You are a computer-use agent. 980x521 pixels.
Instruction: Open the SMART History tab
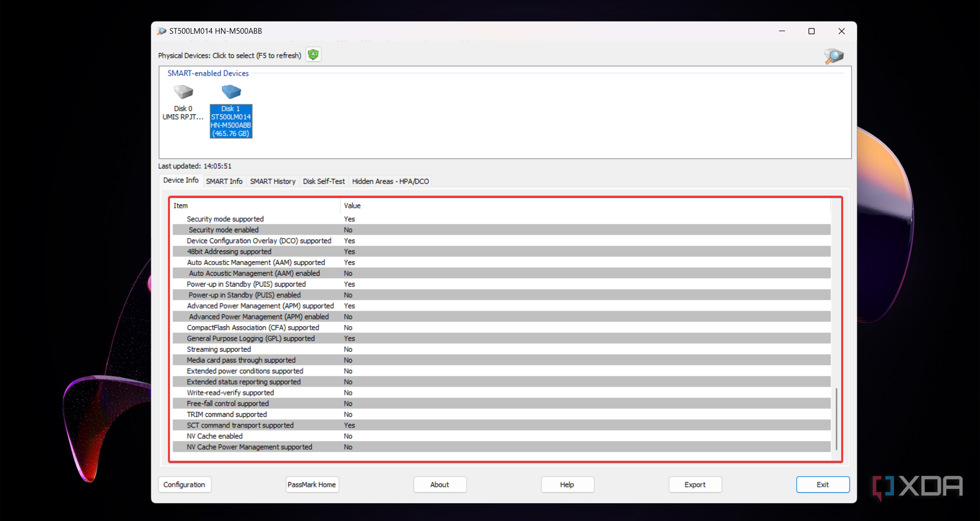pyautogui.click(x=273, y=181)
